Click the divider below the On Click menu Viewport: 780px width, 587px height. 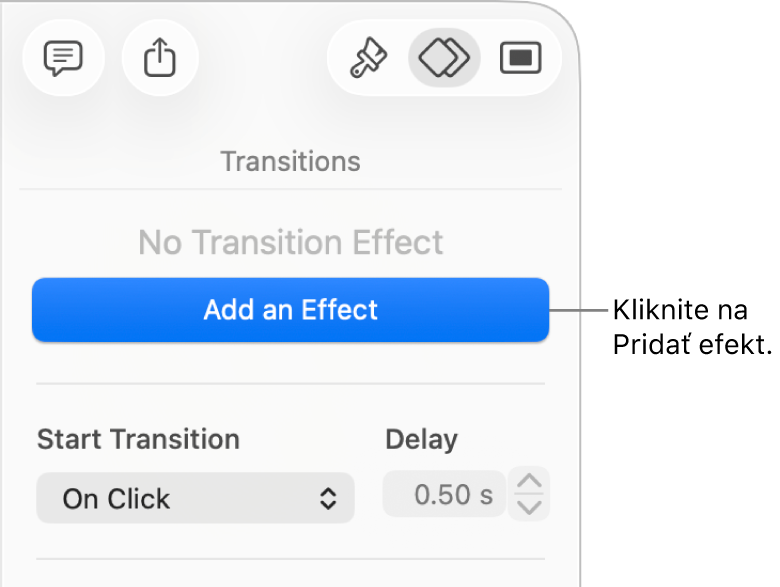pos(290,559)
